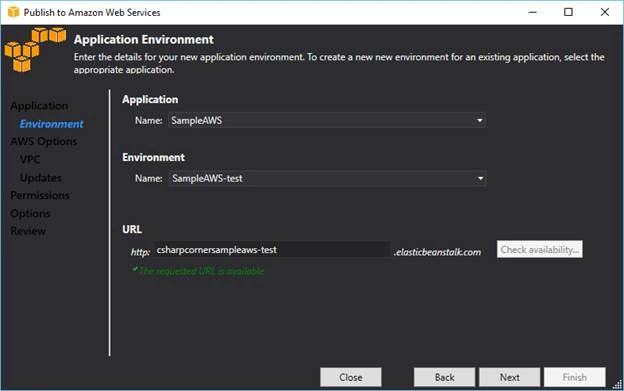Click the Finish button
The height and width of the screenshot is (391, 624).
pyautogui.click(x=575, y=377)
